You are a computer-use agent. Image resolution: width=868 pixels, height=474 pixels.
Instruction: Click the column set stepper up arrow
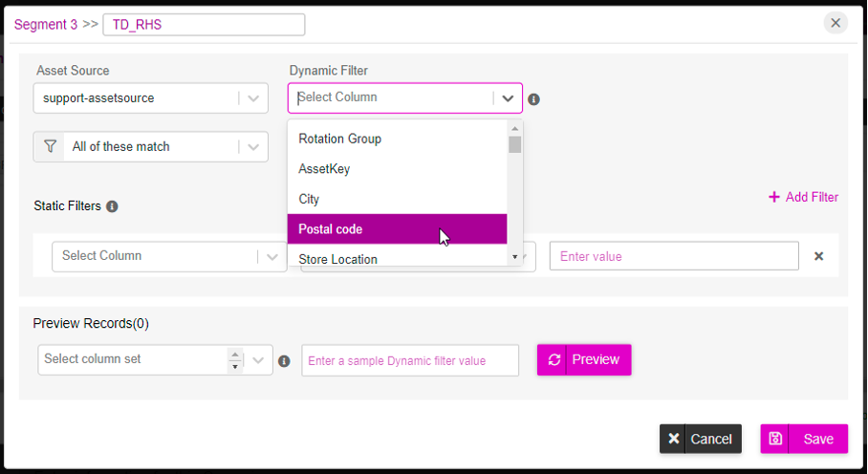235,355
